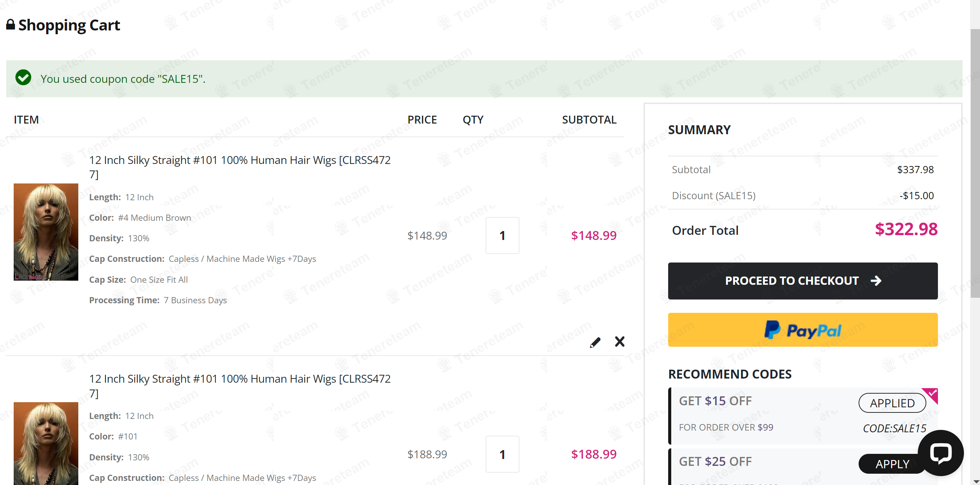Apply the GET $25 OFF coupon
Screen dimensions: 980x485
[892, 464]
